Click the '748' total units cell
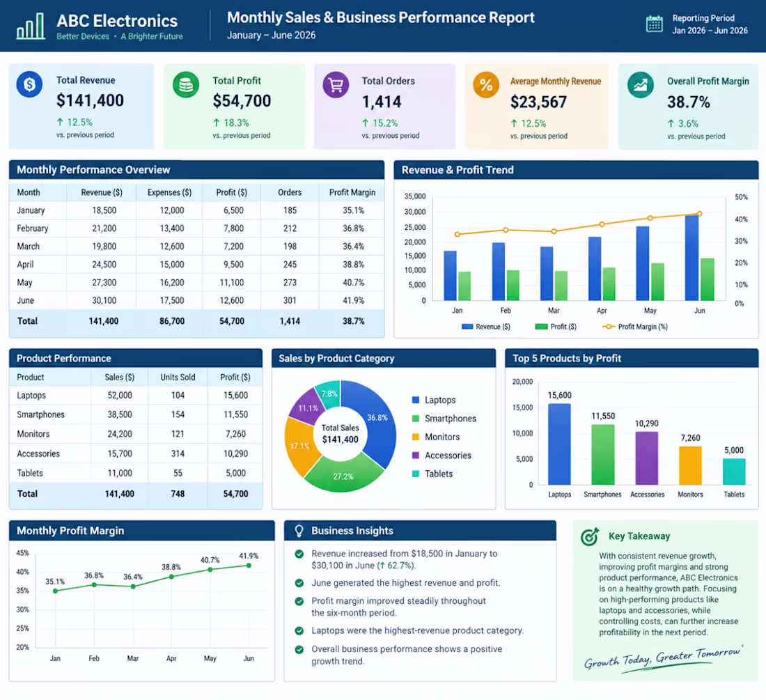The width and height of the screenshot is (766, 700). coord(178,494)
